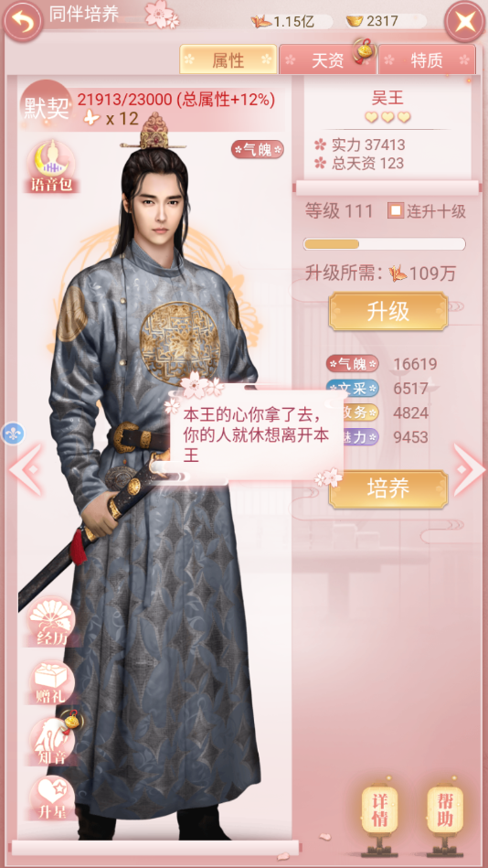The height and width of the screenshot is (868, 488).
Task: Click the 升级 button
Action: click(387, 311)
